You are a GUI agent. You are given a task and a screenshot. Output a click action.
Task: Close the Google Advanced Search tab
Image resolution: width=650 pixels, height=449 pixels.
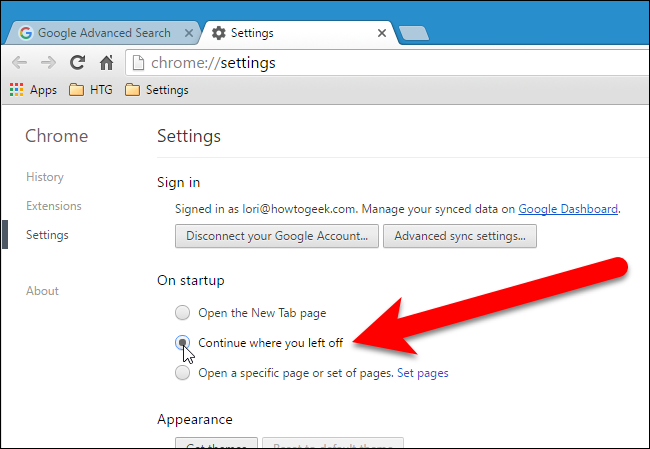coord(188,33)
